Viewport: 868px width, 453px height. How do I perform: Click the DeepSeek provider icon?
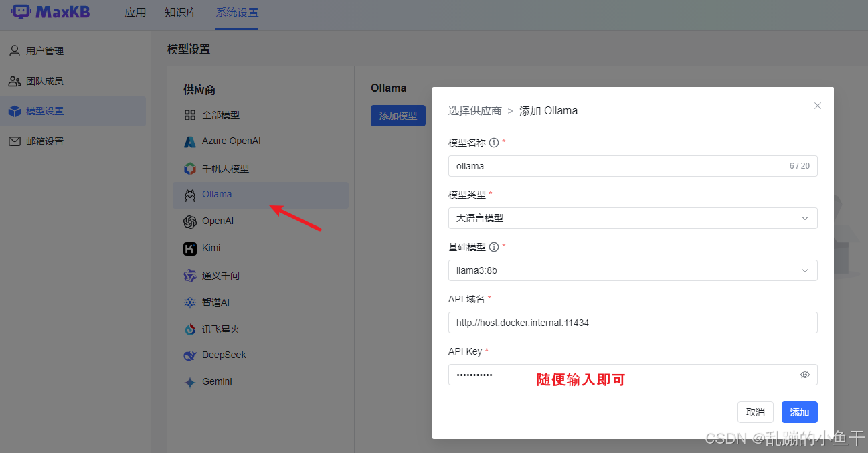pos(190,355)
